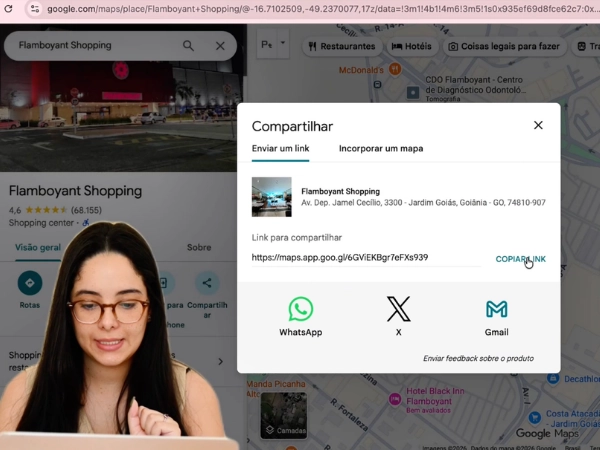Open the language dropdown arrow on map
The height and width of the screenshot is (450, 600).
click(283, 43)
